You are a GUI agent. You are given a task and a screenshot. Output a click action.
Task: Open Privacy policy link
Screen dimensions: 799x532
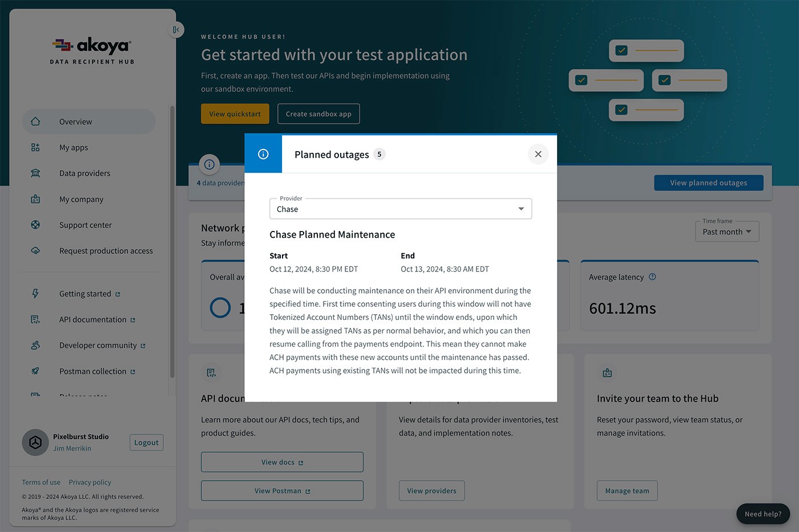click(90, 482)
